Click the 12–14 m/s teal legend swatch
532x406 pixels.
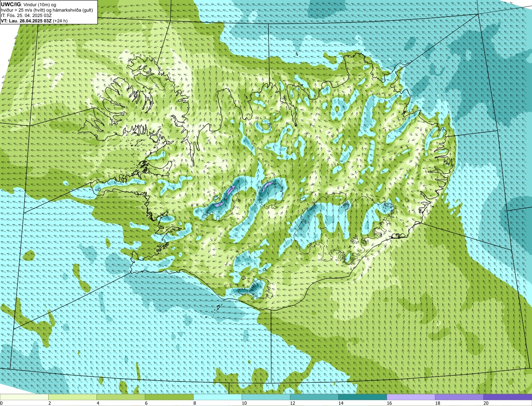pos(314,397)
